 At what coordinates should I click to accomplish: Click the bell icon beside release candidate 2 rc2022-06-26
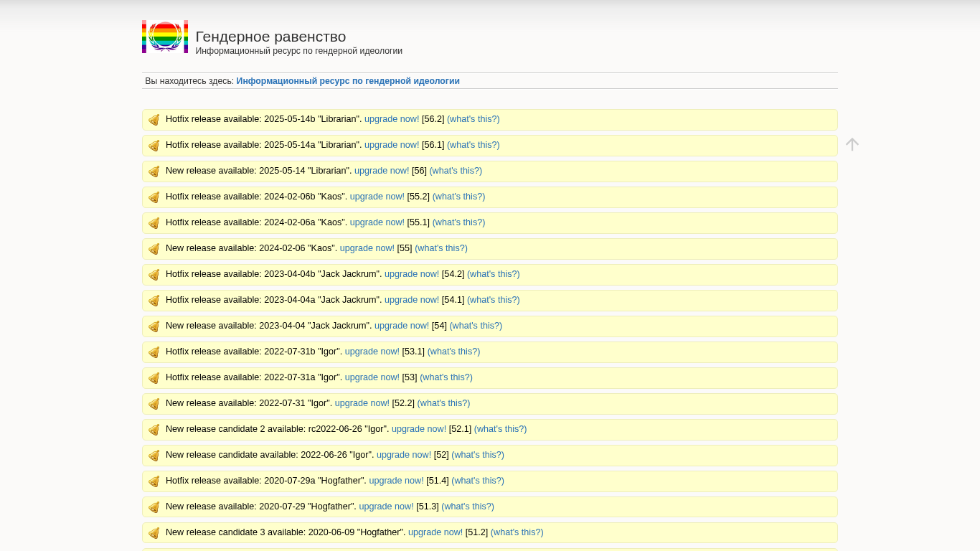(x=154, y=430)
